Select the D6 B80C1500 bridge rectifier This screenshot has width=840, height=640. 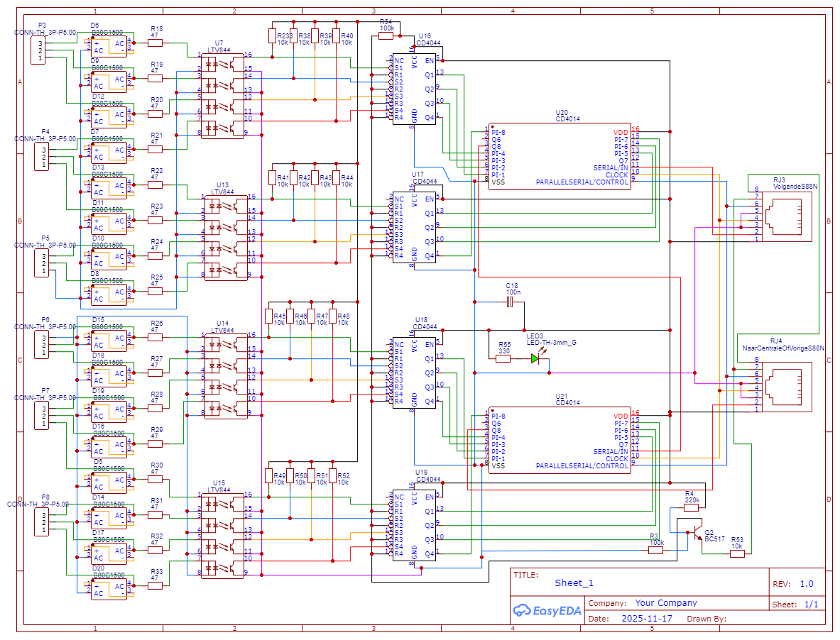[x=108, y=48]
